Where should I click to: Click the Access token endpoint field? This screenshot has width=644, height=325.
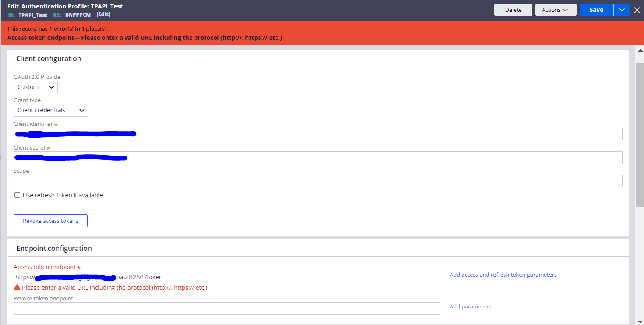click(227, 277)
